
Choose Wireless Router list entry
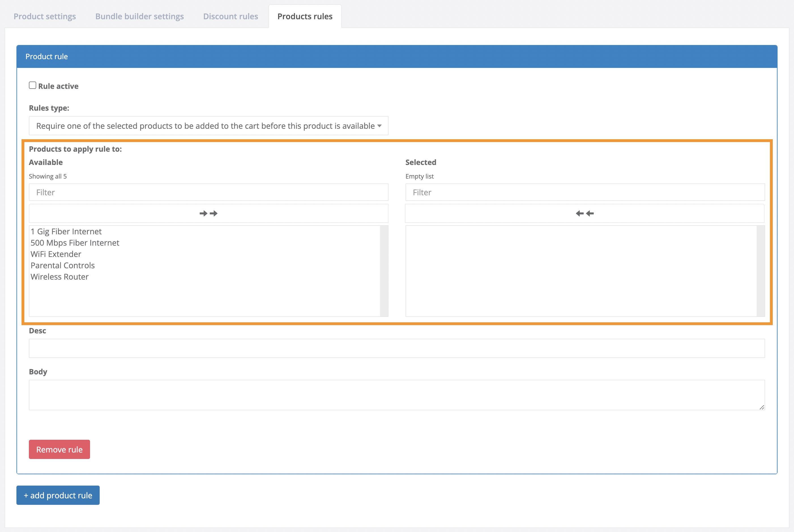click(60, 277)
